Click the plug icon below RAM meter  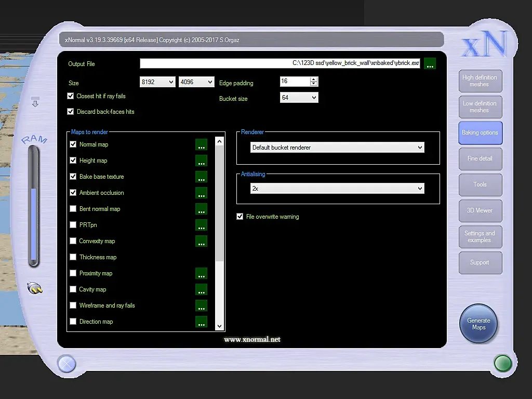[x=35, y=288]
